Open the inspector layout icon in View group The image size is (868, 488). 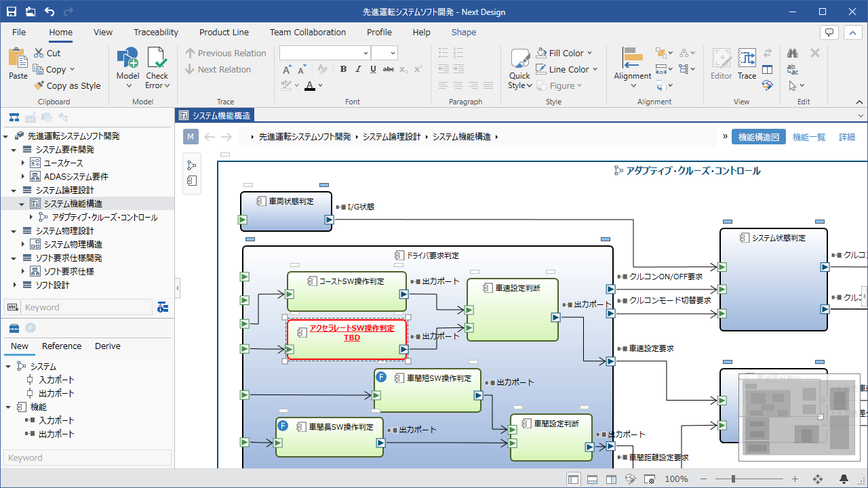click(768, 69)
